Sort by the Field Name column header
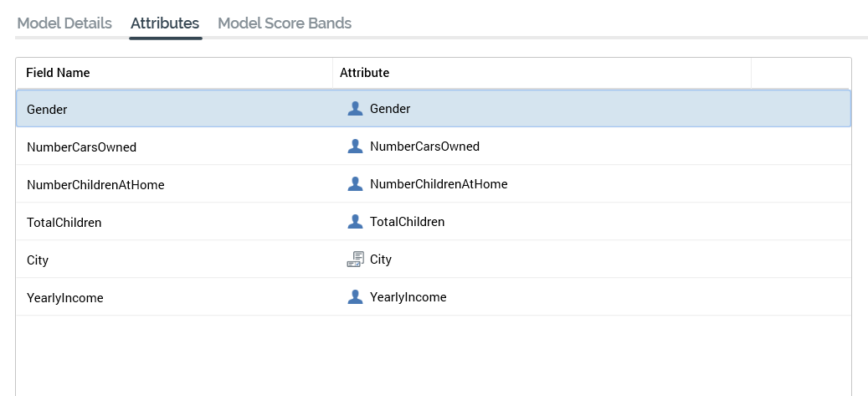 click(59, 73)
